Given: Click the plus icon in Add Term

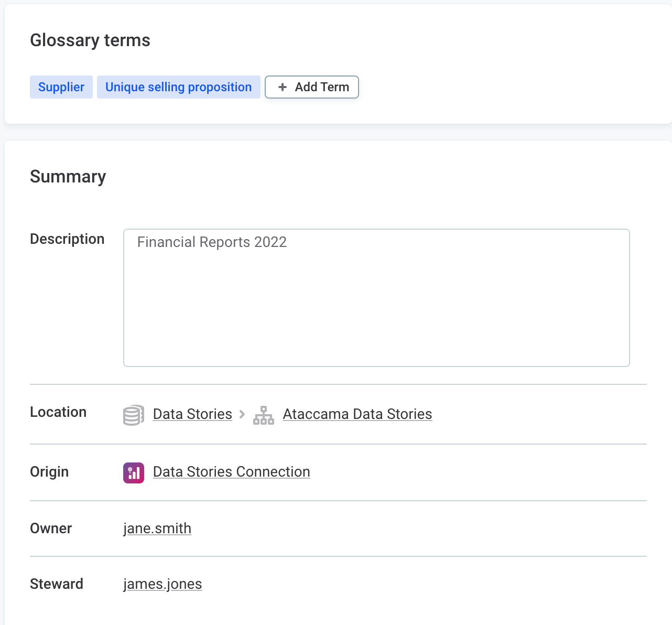Looking at the screenshot, I should click(x=283, y=87).
